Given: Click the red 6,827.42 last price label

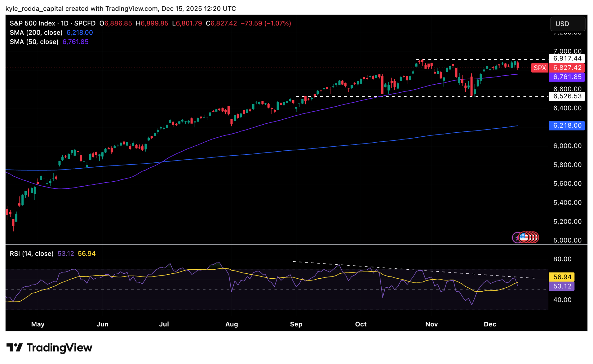Looking at the screenshot, I should [567, 68].
